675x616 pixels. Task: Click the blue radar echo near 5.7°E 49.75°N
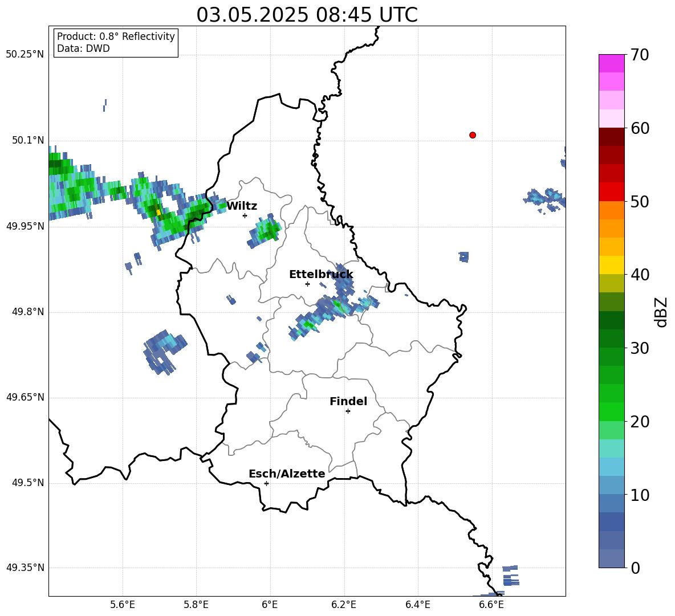pos(164,352)
